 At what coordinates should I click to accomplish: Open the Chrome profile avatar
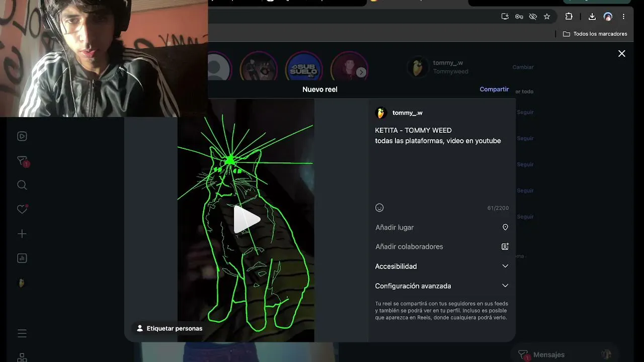tap(608, 17)
